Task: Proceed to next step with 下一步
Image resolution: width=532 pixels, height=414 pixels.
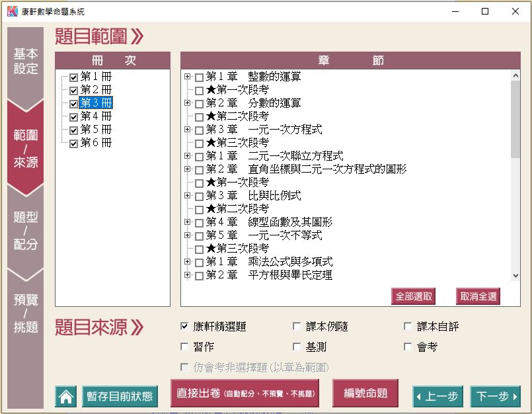Action: click(x=495, y=397)
